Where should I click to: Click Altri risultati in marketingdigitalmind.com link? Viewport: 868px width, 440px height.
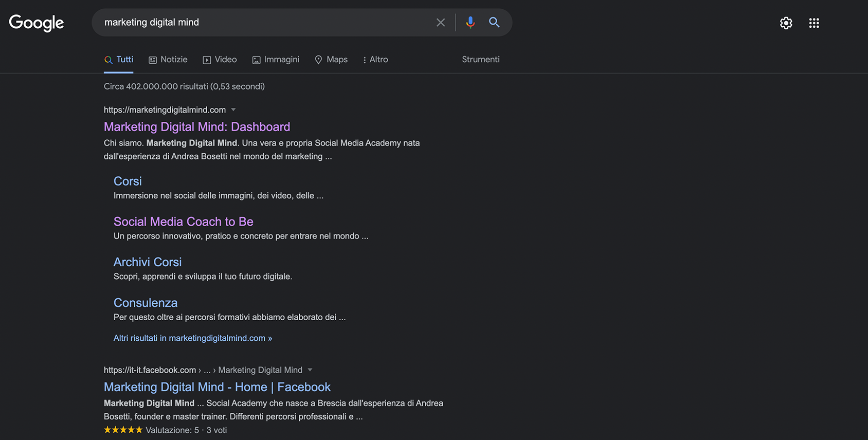click(193, 338)
